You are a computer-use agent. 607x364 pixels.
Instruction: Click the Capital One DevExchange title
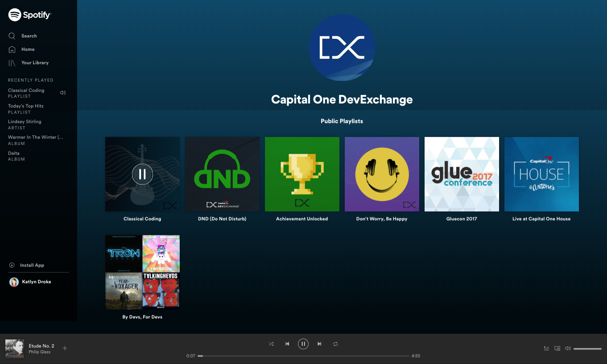pyautogui.click(x=342, y=99)
